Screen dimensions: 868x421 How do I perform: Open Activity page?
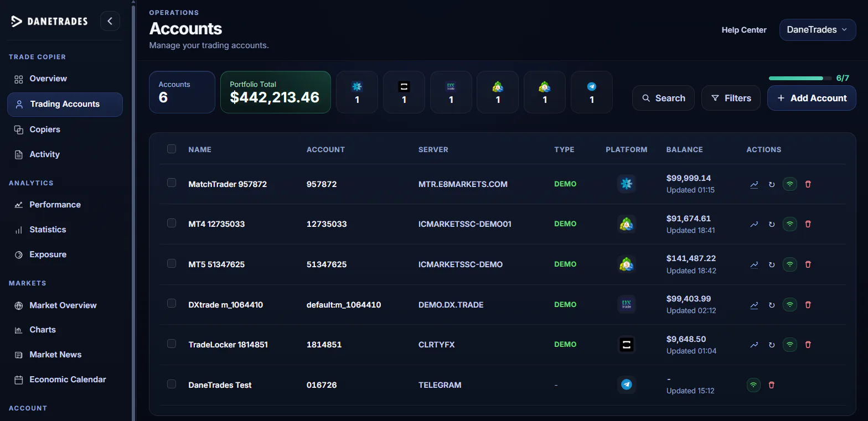[x=65, y=154]
